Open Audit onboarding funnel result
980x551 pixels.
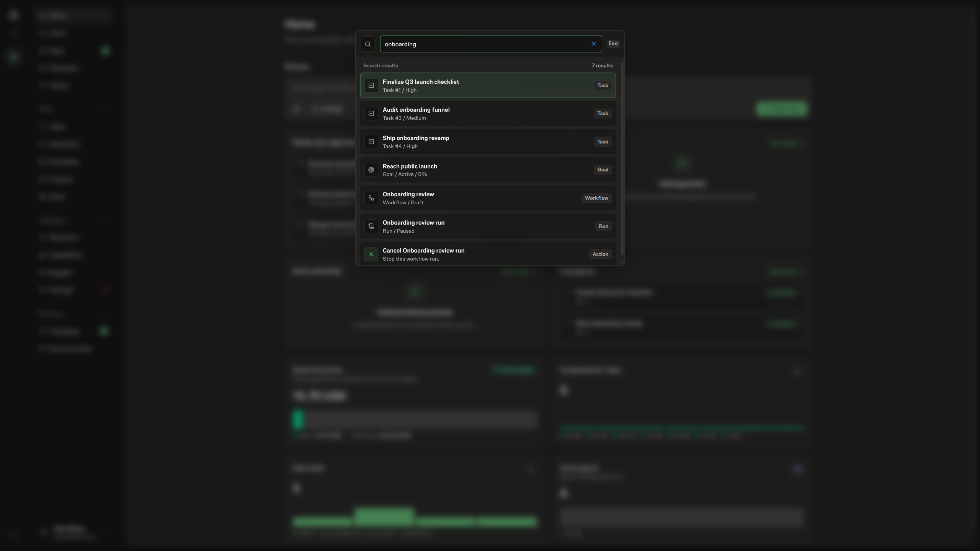[x=488, y=114]
